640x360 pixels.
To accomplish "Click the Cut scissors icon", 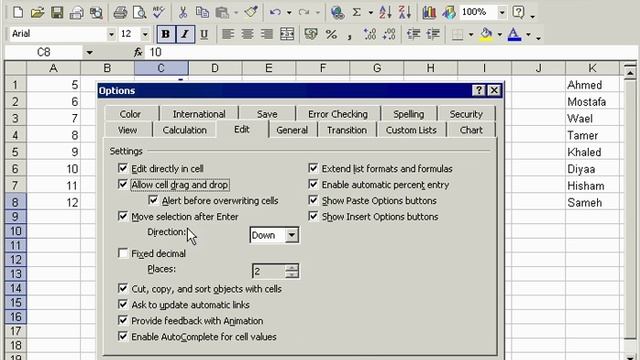I will click(183, 13).
